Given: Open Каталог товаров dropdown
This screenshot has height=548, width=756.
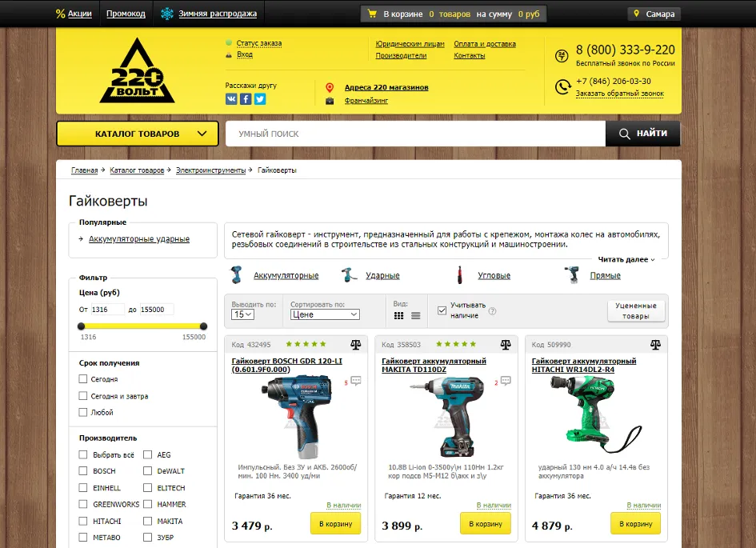Looking at the screenshot, I should pyautogui.click(x=138, y=134).
